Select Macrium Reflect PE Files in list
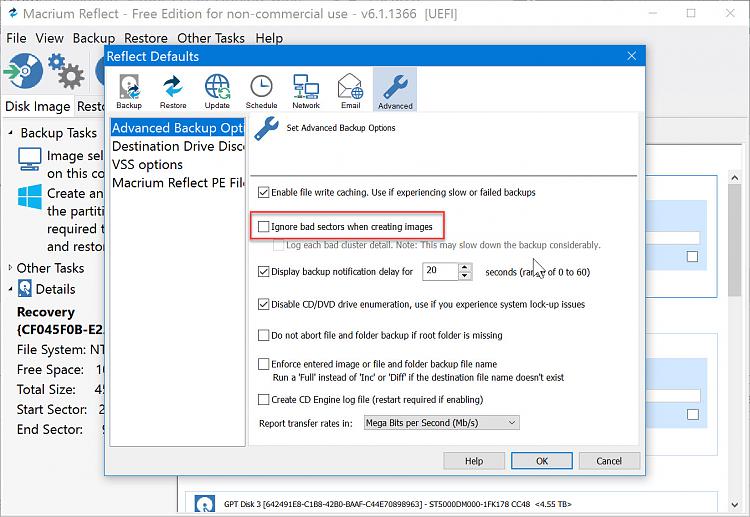Viewport: 750px width, 517px height. 177,183
